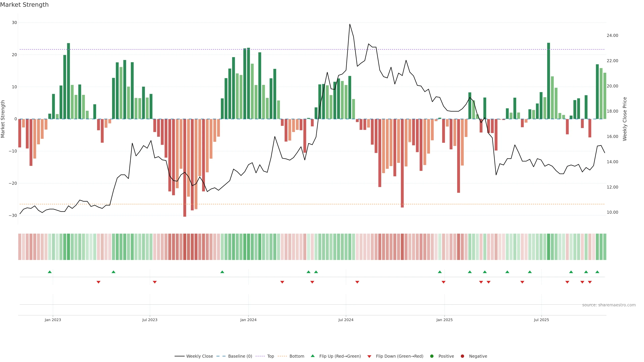644x362 pixels.
Task: Click the Market Strength chart title
Action: (x=24, y=5)
